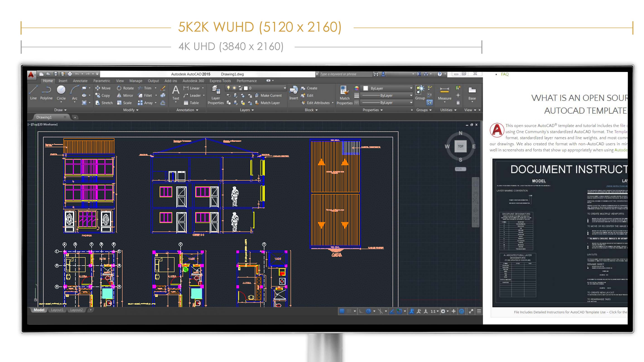Click the Group tool
This screenshot has height=362, width=644.
[x=420, y=92]
